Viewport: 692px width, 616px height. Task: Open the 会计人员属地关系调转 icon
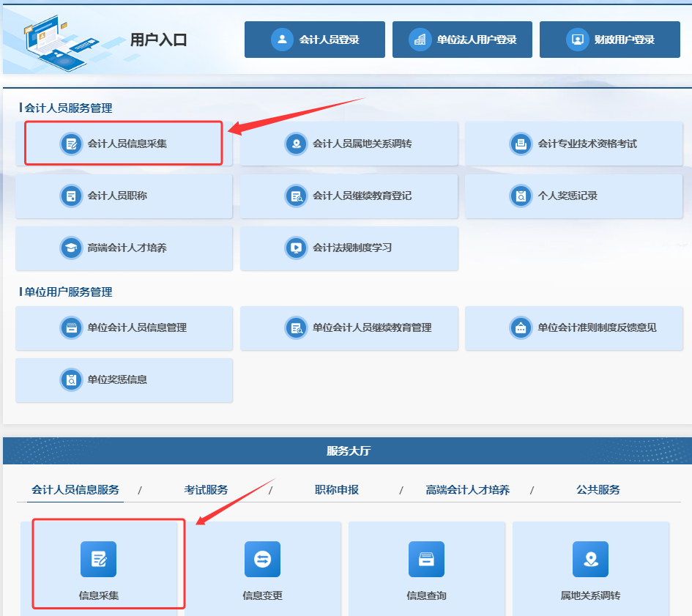(296, 144)
